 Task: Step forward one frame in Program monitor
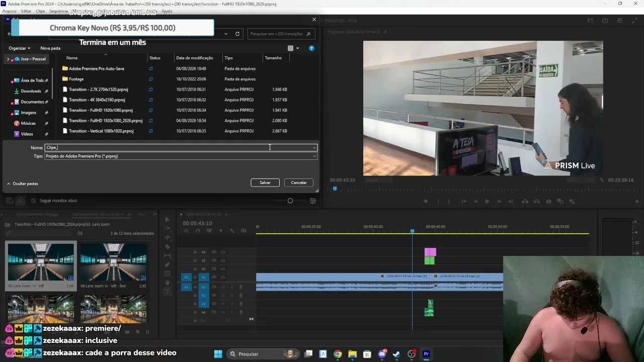click(x=499, y=202)
